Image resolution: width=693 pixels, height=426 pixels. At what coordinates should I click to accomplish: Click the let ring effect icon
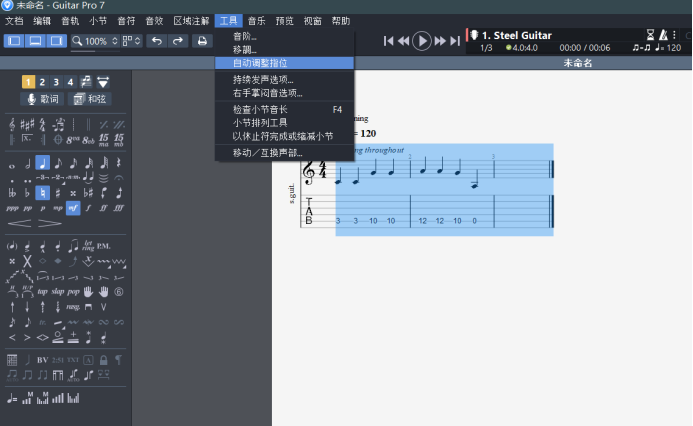[x=88, y=245]
